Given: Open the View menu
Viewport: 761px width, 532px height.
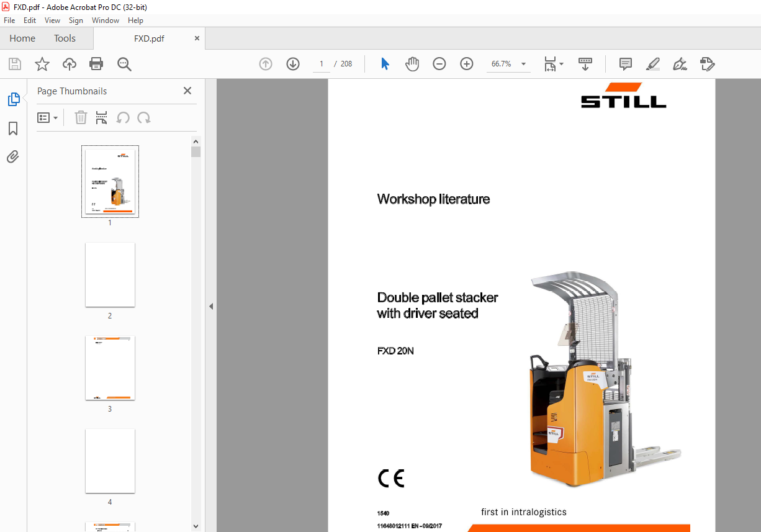Looking at the screenshot, I should pyautogui.click(x=53, y=20).
